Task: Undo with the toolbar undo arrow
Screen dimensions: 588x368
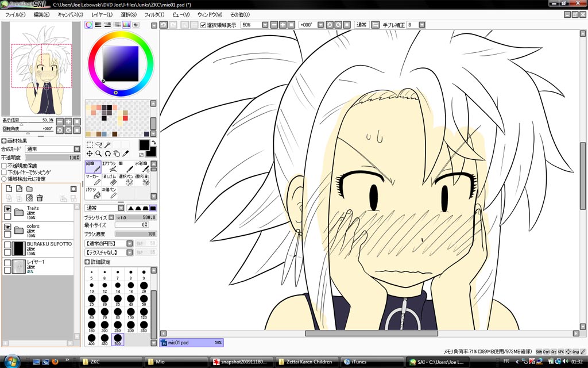Action: point(164,25)
